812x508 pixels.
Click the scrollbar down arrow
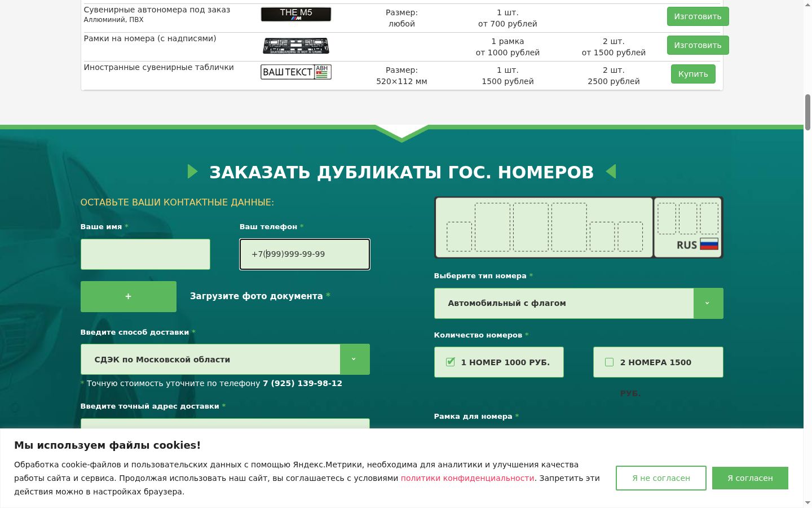(x=807, y=502)
